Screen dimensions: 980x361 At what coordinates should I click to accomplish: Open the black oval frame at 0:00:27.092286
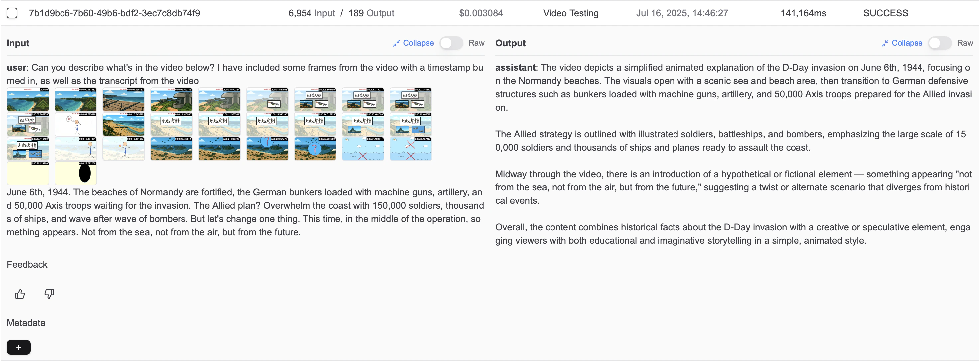pyautogui.click(x=76, y=173)
